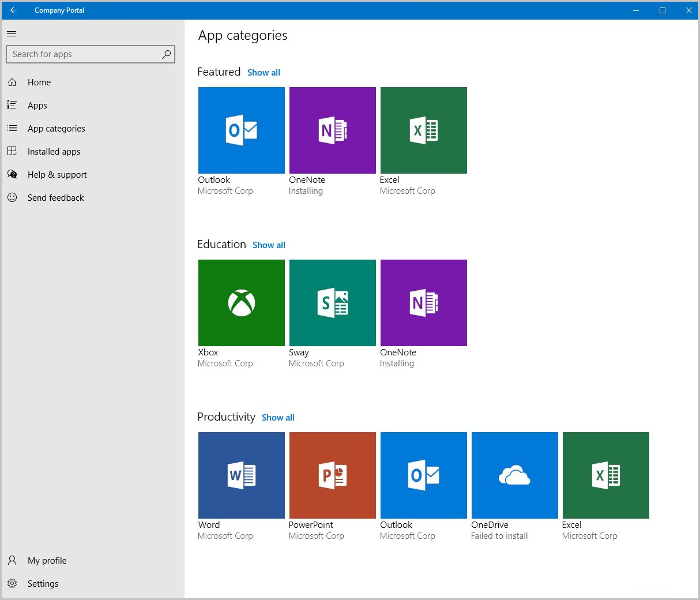Show all Education apps
This screenshot has height=600, width=700.
[x=269, y=245]
